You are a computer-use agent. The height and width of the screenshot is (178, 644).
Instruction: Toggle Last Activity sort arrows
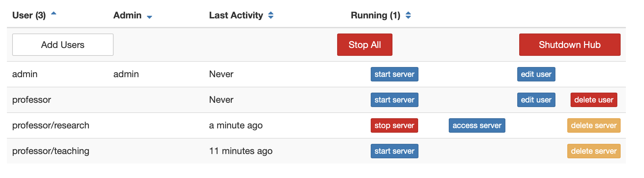pyautogui.click(x=271, y=15)
